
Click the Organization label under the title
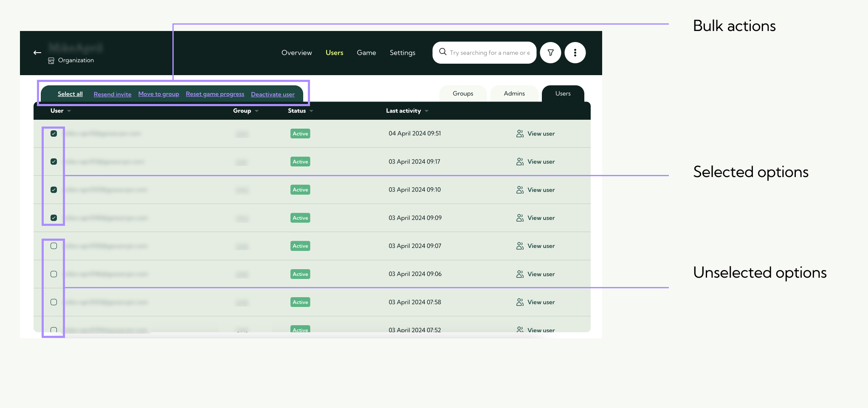tap(76, 60)
